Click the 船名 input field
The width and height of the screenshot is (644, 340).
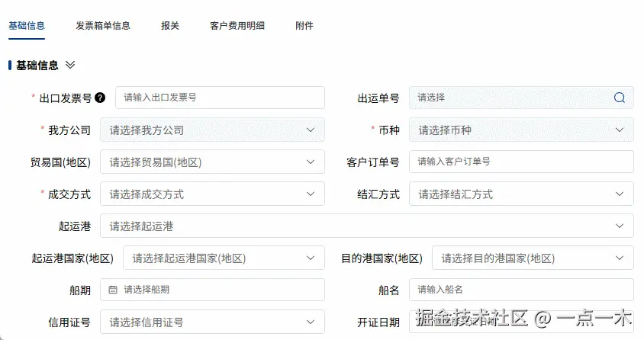[x=521, y=290]
